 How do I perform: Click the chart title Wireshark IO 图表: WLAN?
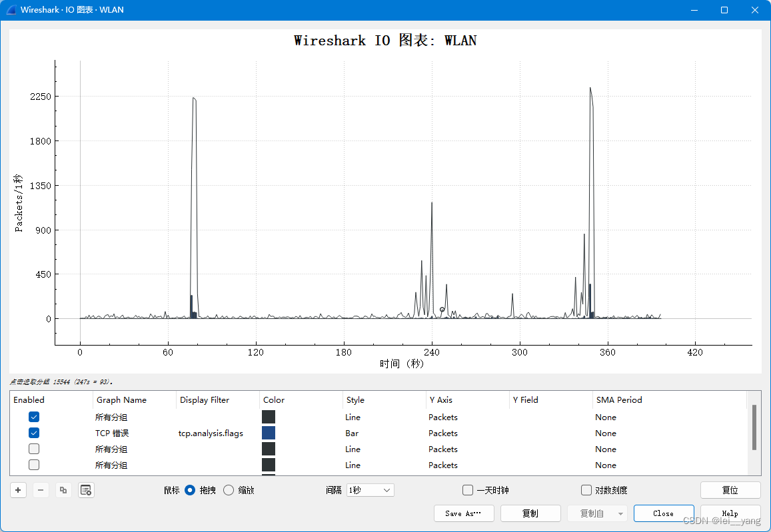(385, 40)
